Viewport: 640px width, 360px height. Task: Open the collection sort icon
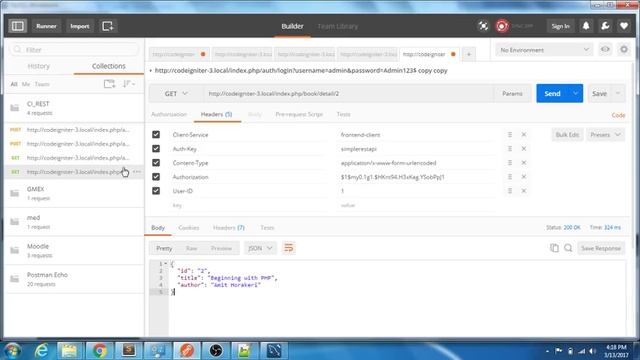129,84
